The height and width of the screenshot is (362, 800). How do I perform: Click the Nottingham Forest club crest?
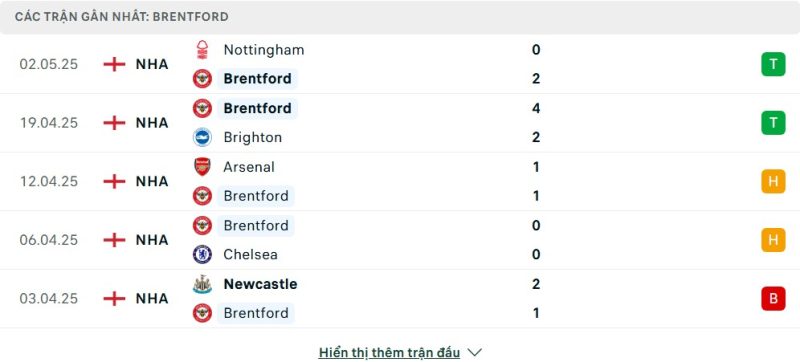tap(202, 49)
